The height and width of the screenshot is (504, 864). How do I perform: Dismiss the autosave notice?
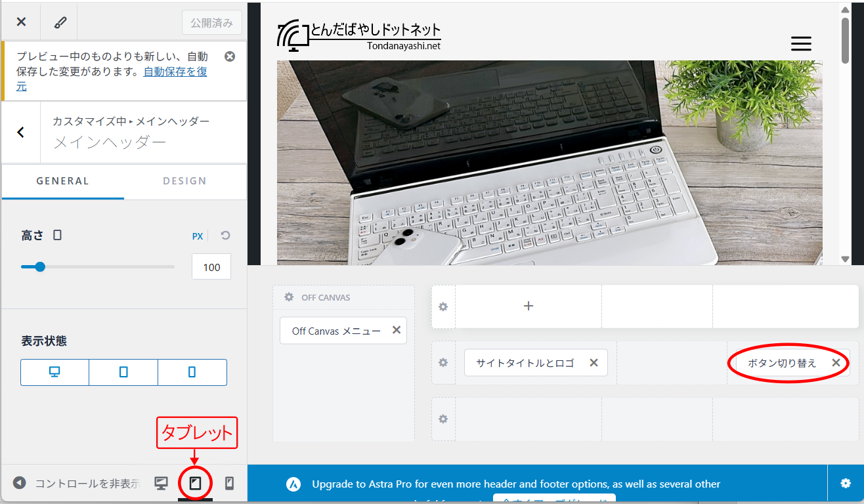tap(230, 56)
